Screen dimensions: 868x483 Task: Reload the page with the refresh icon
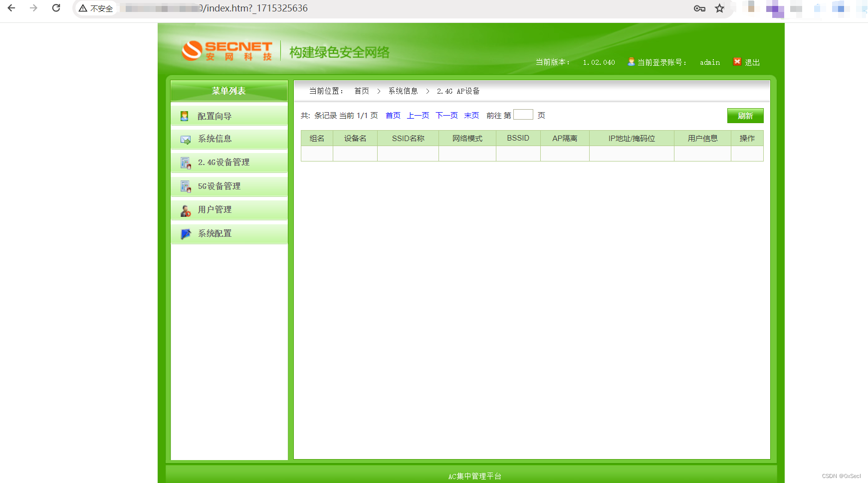click(56, 8)
